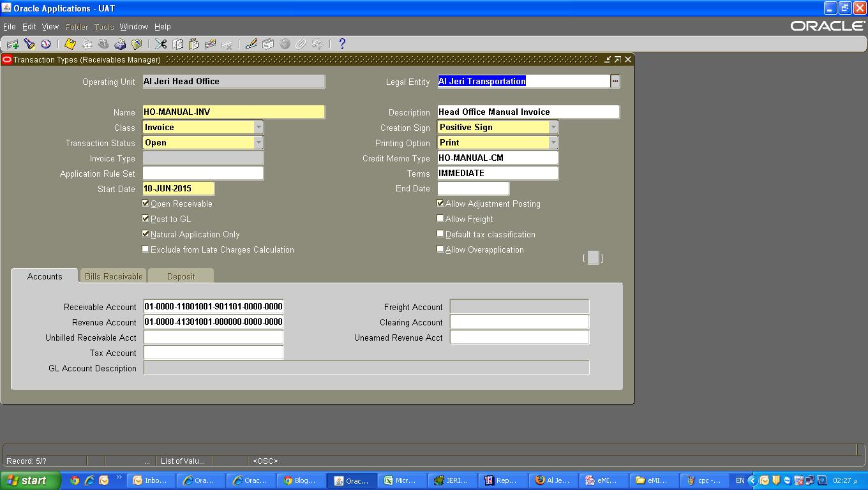Image resolution: width=868 pixels, height=490 pixels.
Task: Switch to the JERI... taskbar window
Action: coord(453,480)
